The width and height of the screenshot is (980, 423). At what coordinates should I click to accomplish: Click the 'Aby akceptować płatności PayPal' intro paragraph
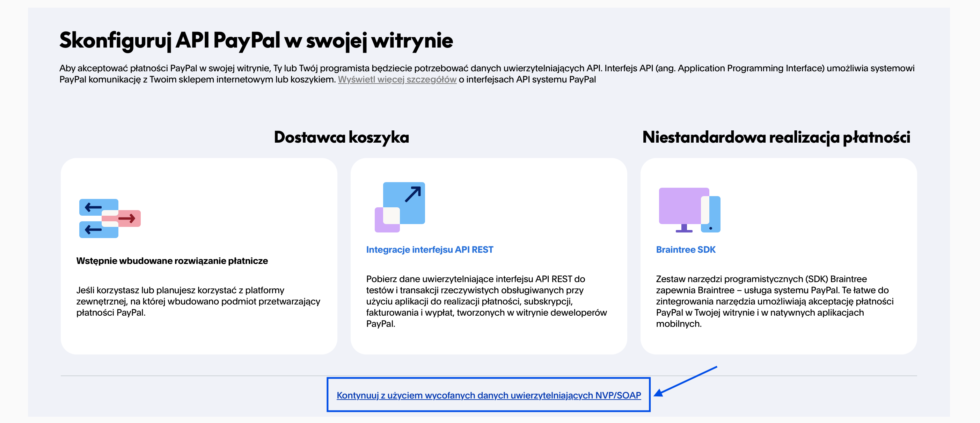(487, 74)
